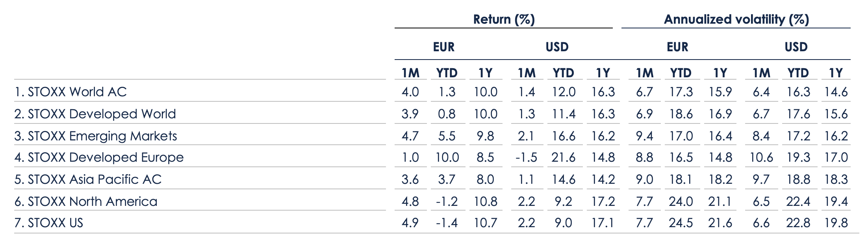Click the 5.5 YTD return for Emerging Markets
This screenshot has height=239, width=868.
click(447, 136)
